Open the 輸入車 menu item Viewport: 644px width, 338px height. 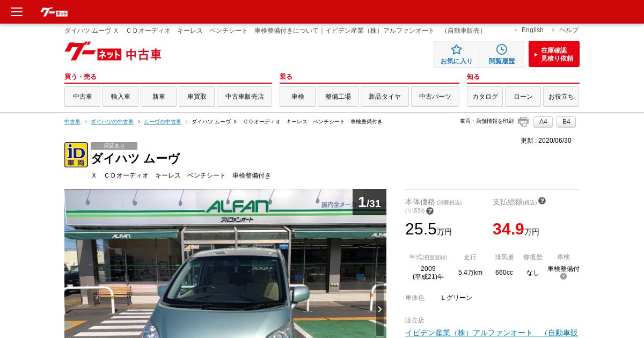point(121,97)
